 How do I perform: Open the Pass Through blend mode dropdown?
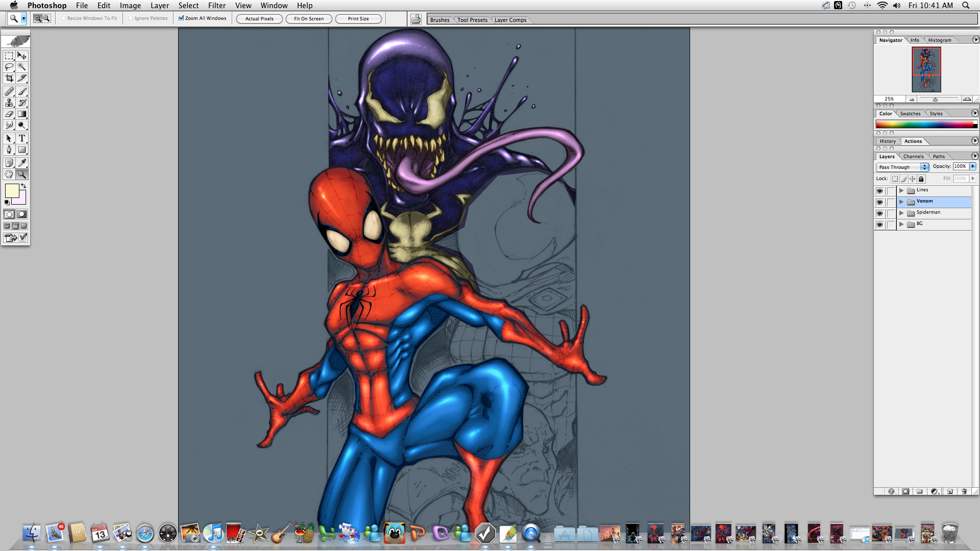tap(902, 167)
